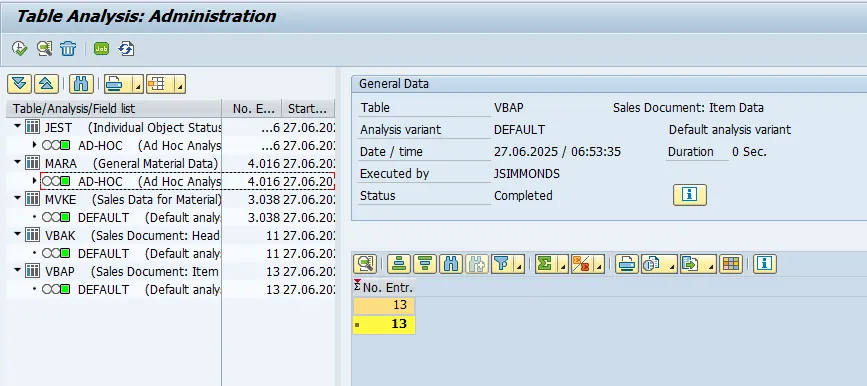
Task: Expand all nodes in the tree toolbar
Action: (x=19, y=84)
